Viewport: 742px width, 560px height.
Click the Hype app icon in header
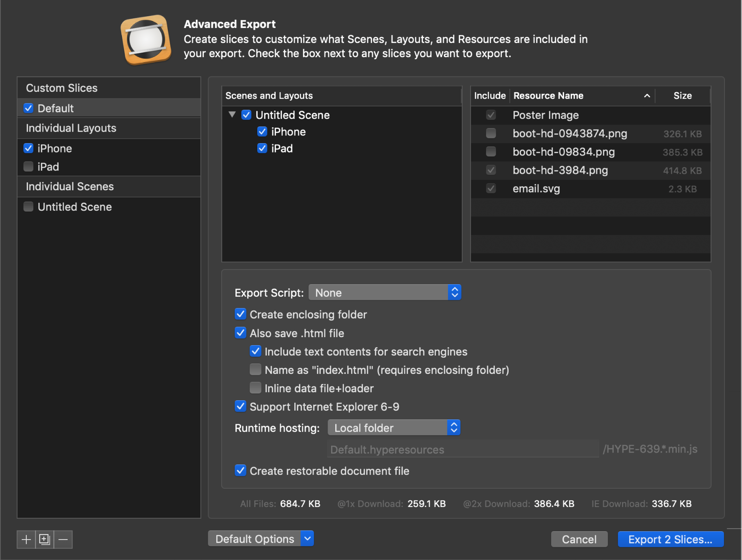click(146, 40)
